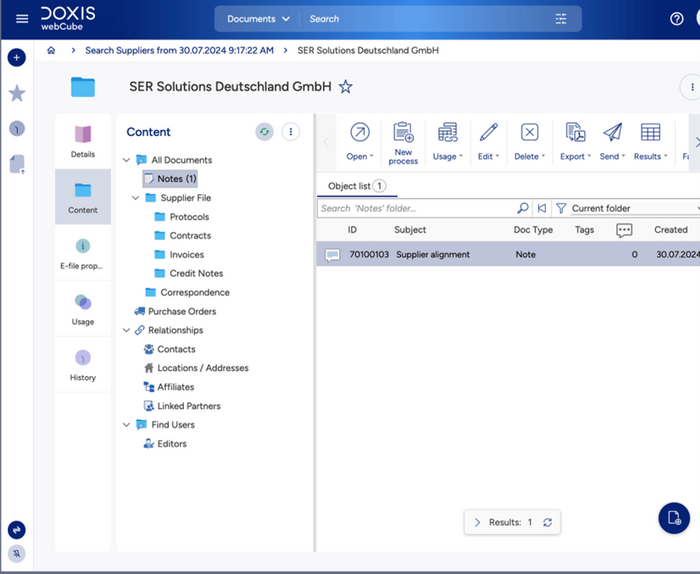The image size is (700, 574).
Task: Click the Delete toolbar action
Action: (529, 141)
